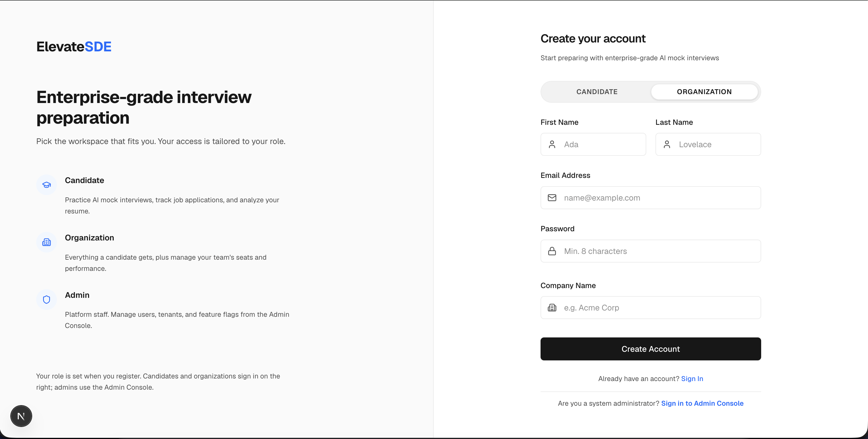The image size is (868, 439).
Task: Open the Sign in to Admin Console link
Action: pyautogui.click(x=702, y=403)
